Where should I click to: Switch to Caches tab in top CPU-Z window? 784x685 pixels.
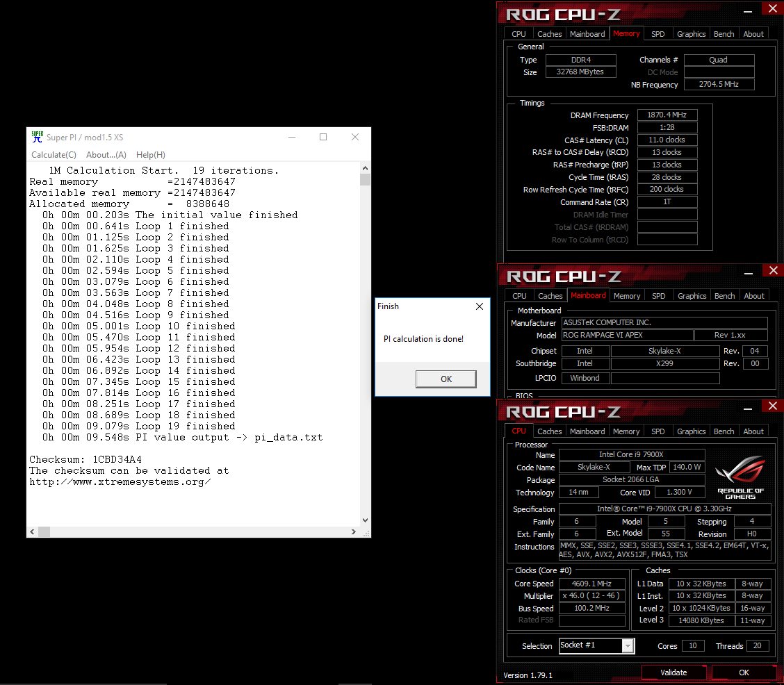pos(550,34)
